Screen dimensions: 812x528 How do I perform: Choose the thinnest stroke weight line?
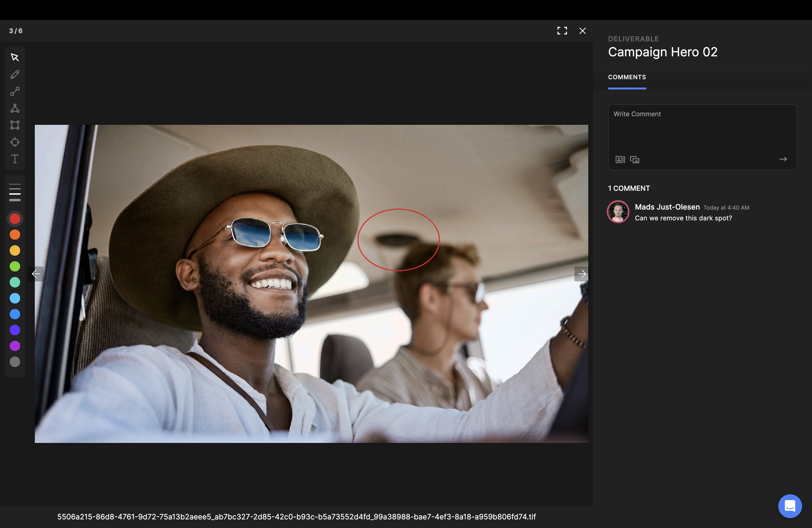pos(15,184)
